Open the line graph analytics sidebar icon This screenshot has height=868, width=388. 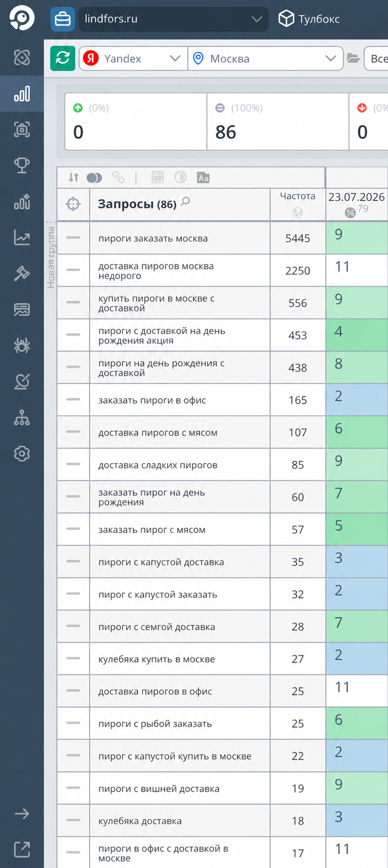(22, 237)
